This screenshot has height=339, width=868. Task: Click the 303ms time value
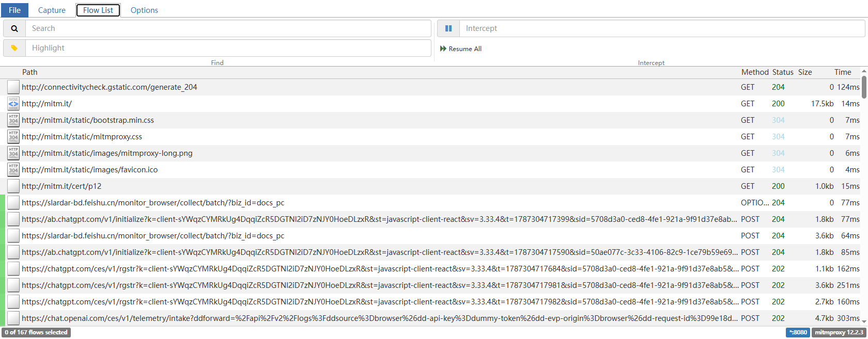coord(848,318)
